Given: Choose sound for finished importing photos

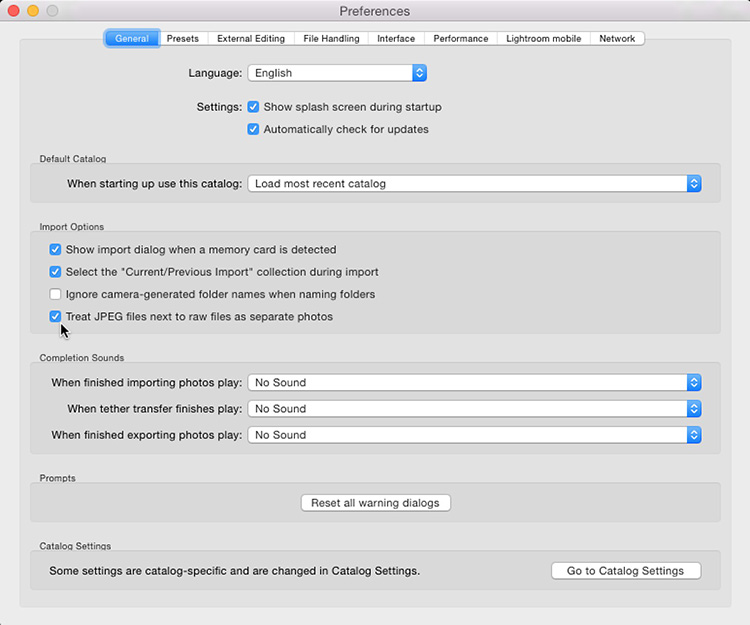Looking at the screenshot, I should coord(474,383).
